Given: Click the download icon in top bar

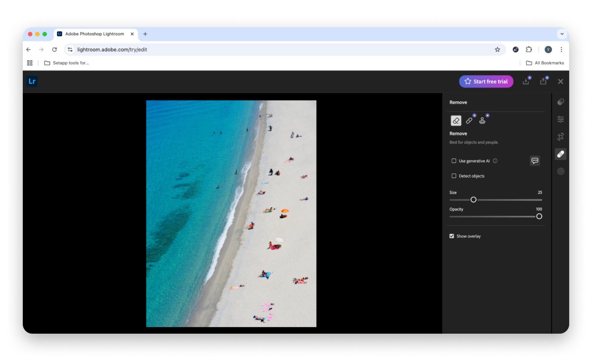Looking at the screenshot, I should (526, 82).
